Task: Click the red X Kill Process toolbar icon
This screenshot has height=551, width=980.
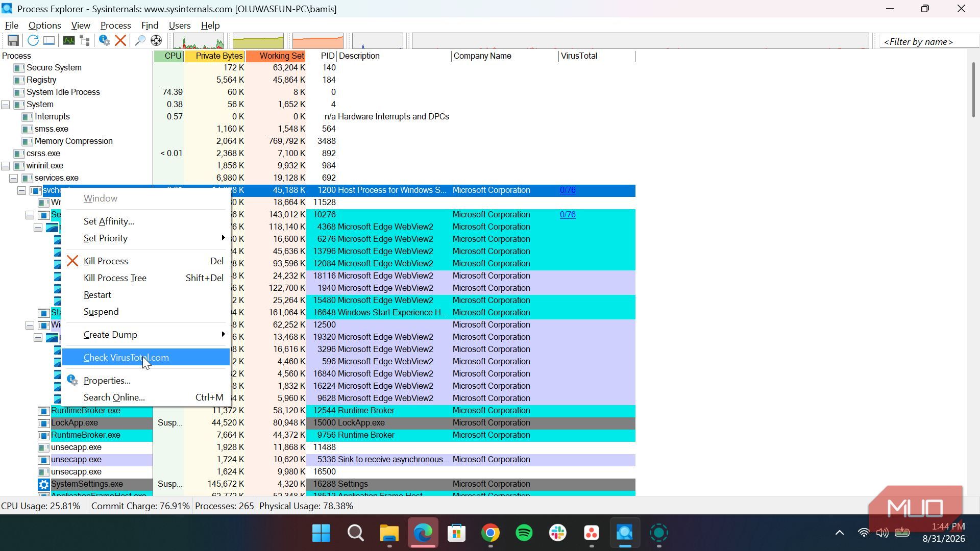Action: click(120, 41)
